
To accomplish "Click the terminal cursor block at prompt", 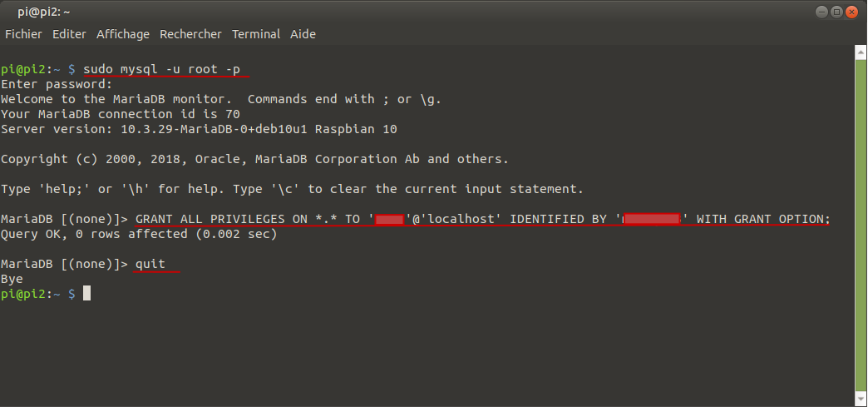I will (86, 293).
